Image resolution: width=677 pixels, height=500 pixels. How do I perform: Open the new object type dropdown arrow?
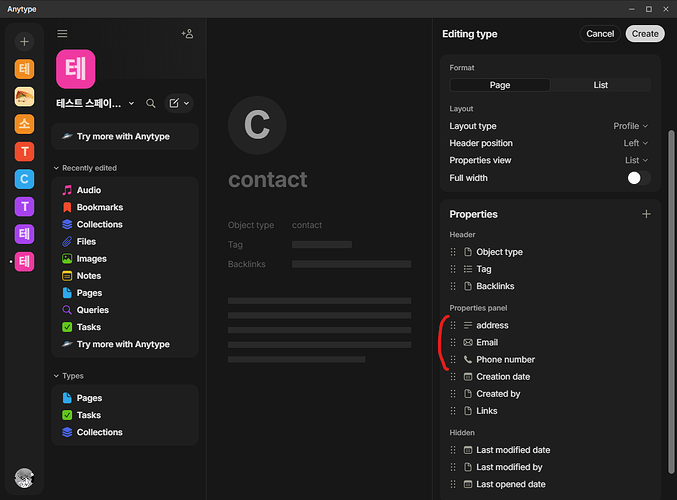pyautogui.click(x=187, y=103)
